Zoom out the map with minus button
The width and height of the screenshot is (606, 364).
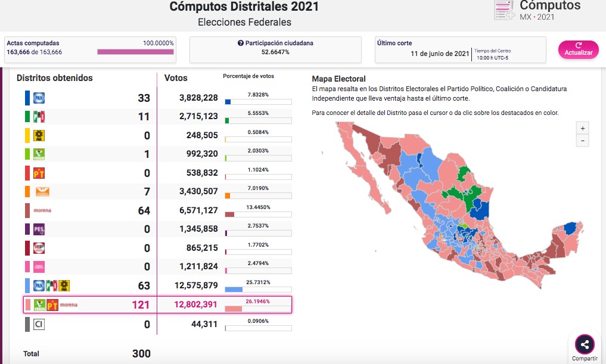pyautogui.click(x=583, y=141)
